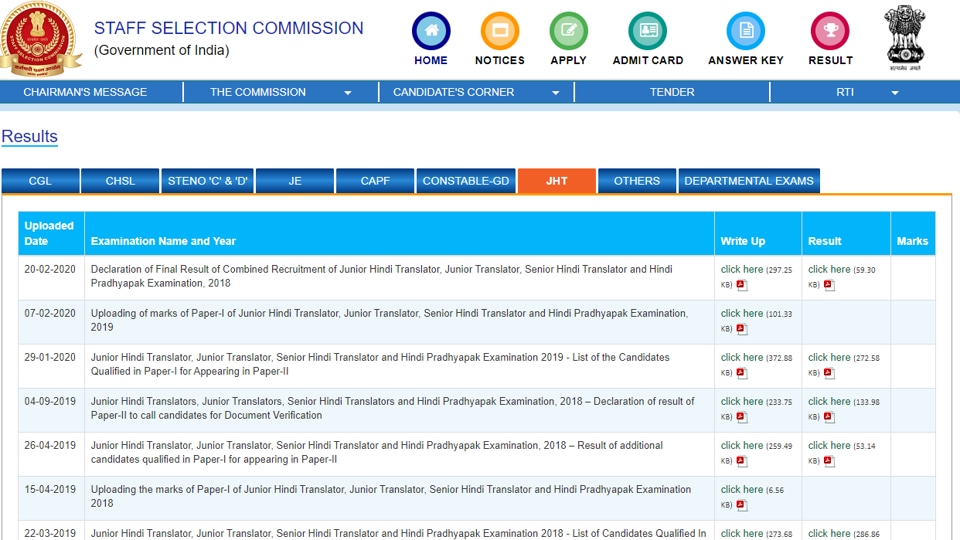The width and height of the screenshot is (960, 540).
Task: Open the Answer Key icon
Action: point(746,31)
